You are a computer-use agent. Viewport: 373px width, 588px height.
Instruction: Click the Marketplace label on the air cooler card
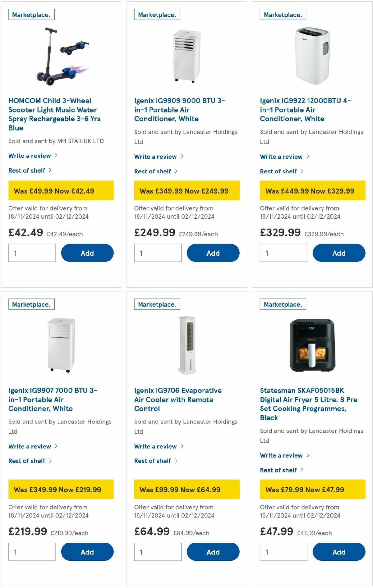click(x=157, y=304)
